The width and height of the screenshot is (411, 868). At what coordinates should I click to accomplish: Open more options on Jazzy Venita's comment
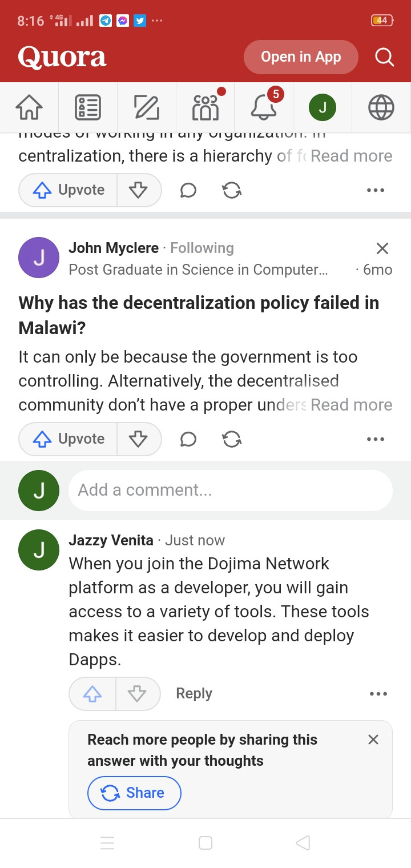coord(378,694)
